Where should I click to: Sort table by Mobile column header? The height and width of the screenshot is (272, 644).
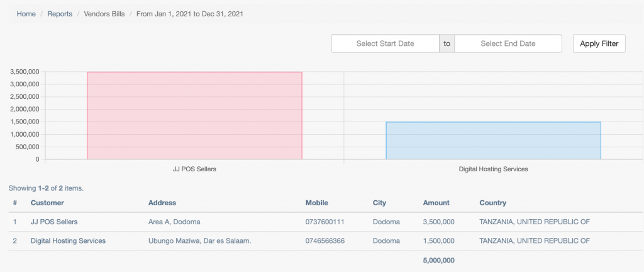[317, 203]
